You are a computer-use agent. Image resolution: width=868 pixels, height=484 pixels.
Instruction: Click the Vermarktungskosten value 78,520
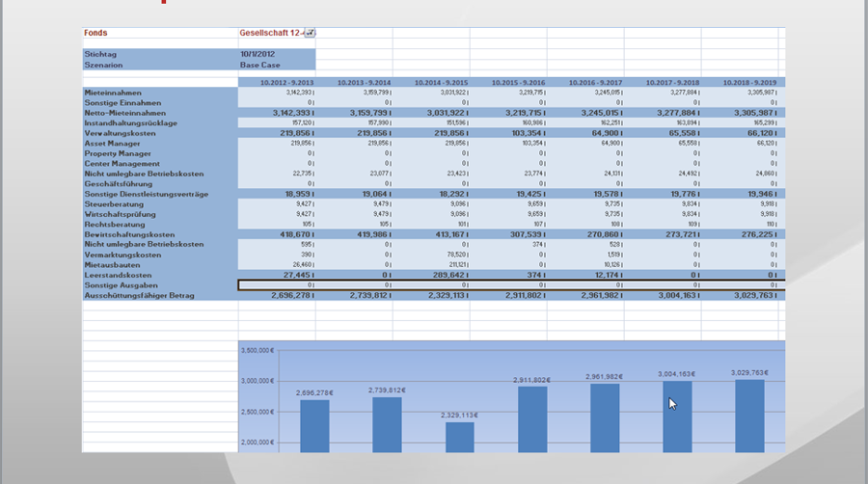pyautogui.click(x=457, y=255)
